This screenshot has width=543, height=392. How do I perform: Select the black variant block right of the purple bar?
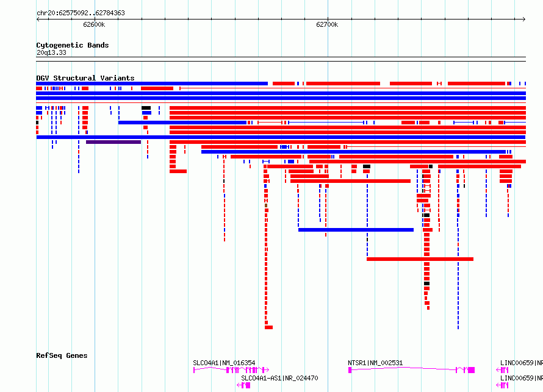pos(146,108)
